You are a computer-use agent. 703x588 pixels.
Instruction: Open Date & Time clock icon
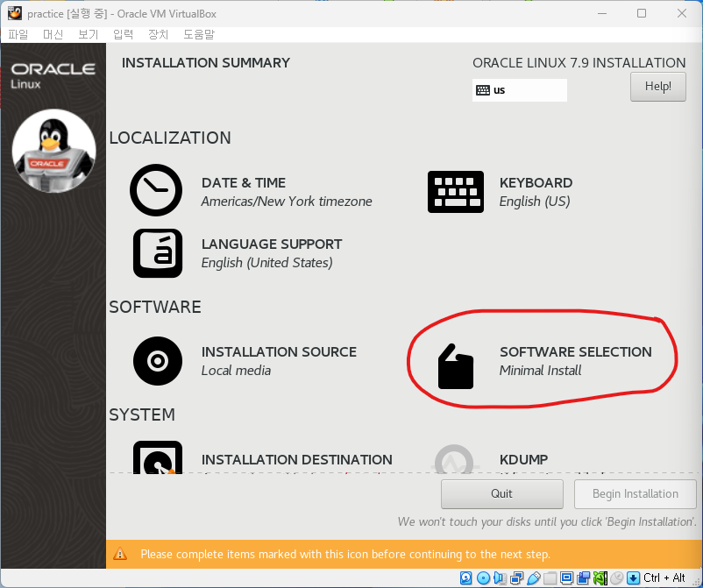pos(156,190)
